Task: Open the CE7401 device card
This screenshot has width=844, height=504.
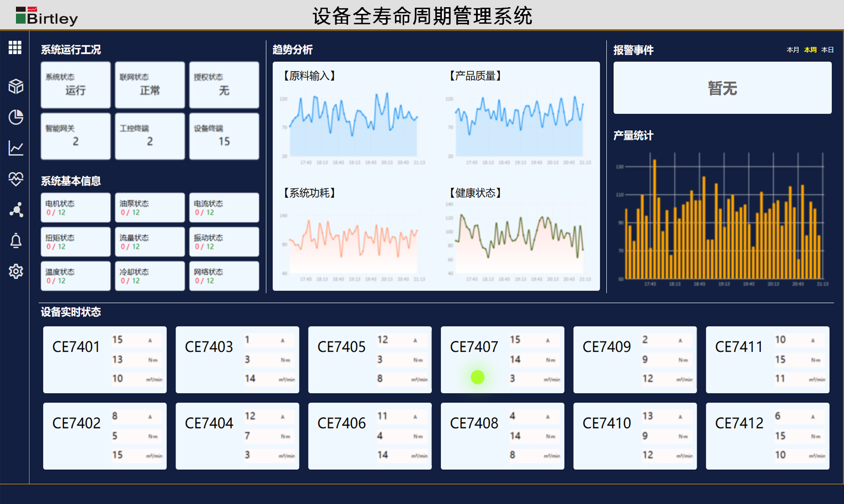Action: pos(105,360)
